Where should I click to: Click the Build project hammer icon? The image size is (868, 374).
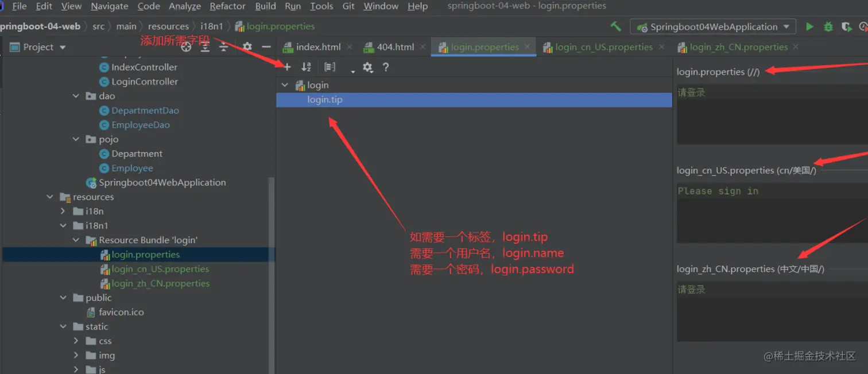(x=615, y=26)
